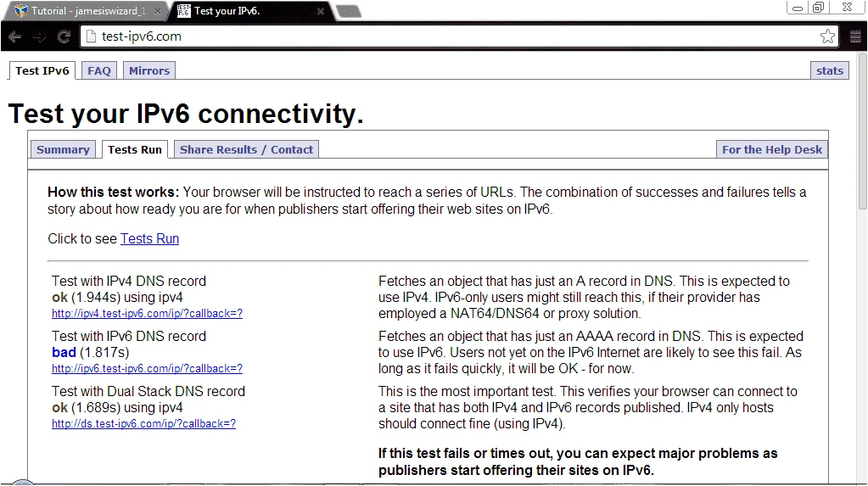
Task: Open Share Results / Contact tab
Action: pyautogui.click(x=246, y=149)
